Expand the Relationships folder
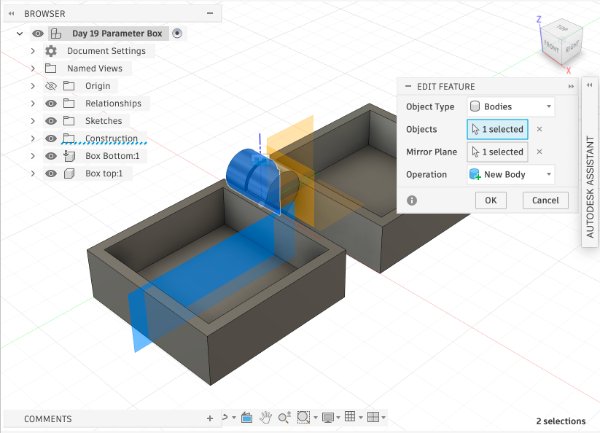This screenshot has width=600, height=433. [x=33, y=103]
